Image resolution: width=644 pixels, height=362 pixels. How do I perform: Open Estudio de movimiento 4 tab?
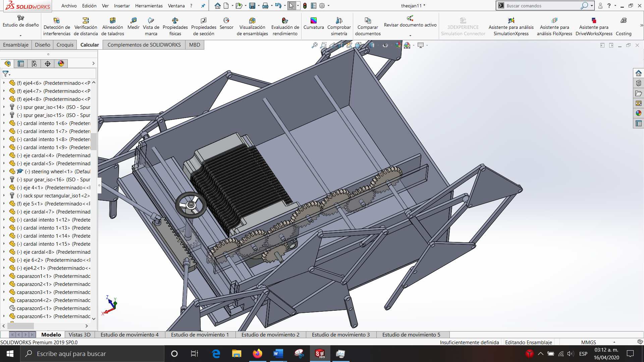click(x=129, y=335)
